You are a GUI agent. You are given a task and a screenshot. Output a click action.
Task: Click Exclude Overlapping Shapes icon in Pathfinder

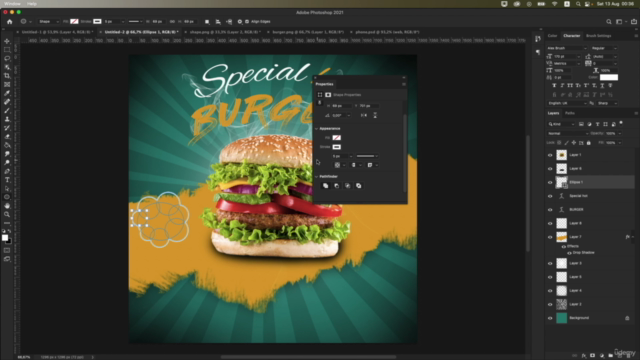click(x=358, y=186)
